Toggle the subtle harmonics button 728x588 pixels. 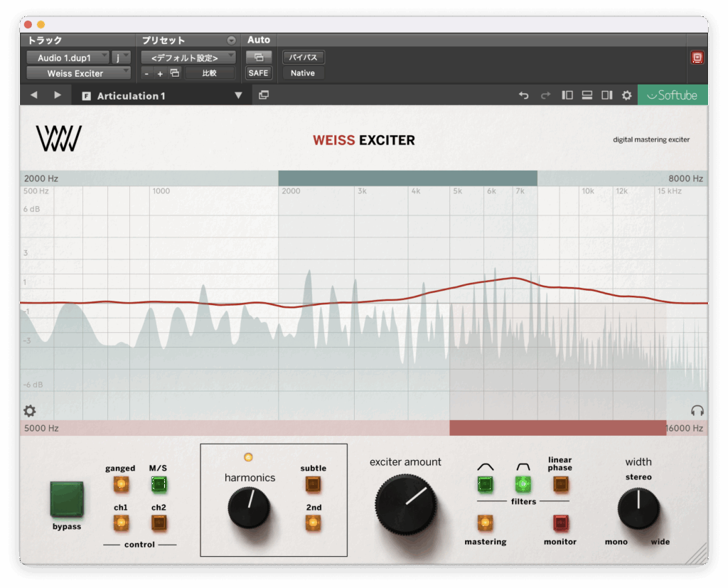coord(314,484)
